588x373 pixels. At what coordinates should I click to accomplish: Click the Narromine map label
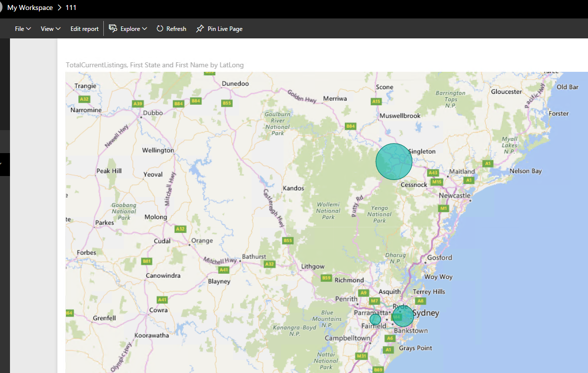click(x=86, y=110)
